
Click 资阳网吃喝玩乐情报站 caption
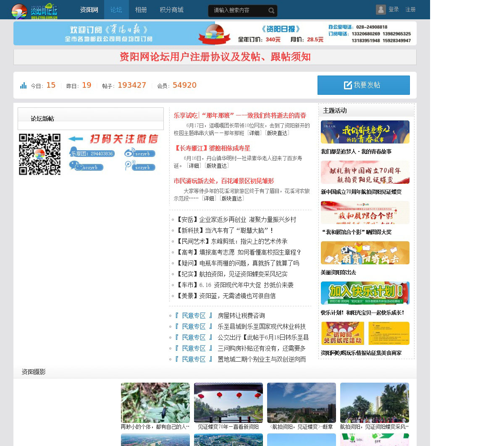pos(361,353)
